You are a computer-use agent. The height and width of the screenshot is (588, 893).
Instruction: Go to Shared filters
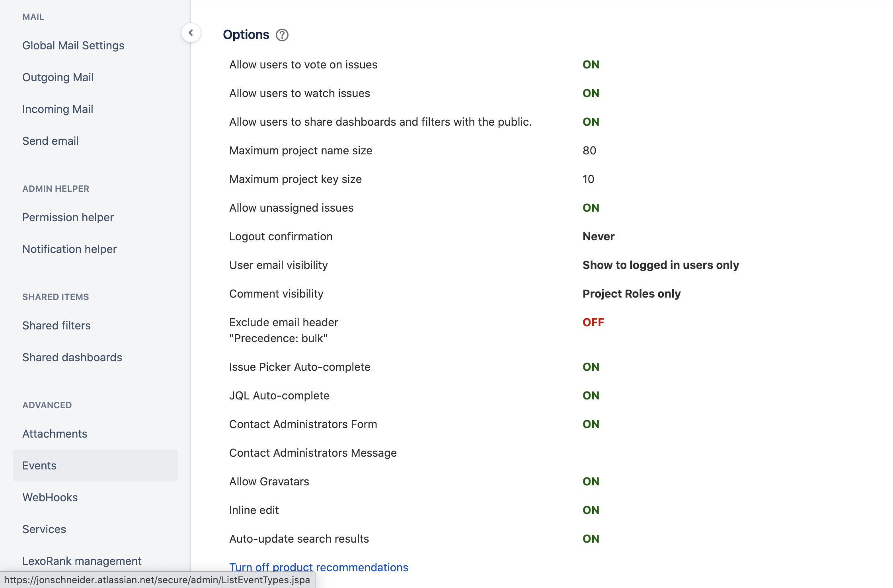pos(57,325)
